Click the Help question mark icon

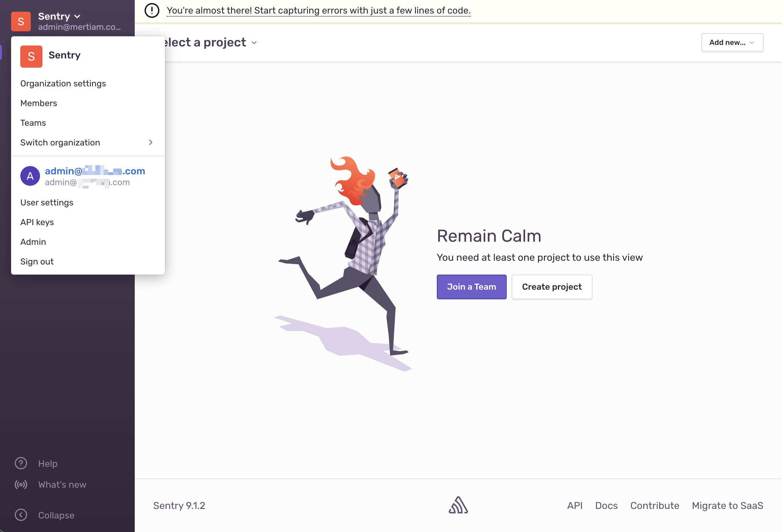pos(21,463)
